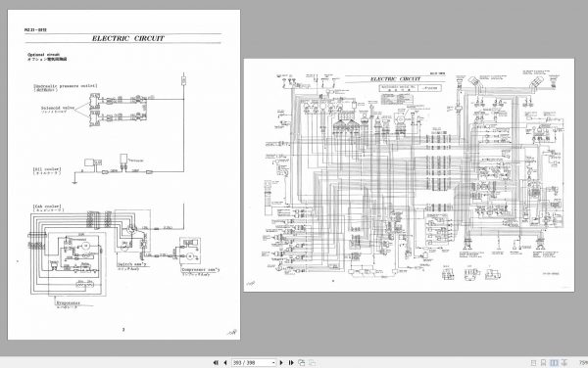Click the left page of Optional circuit diagram
This screenshot has height=368, width=588.
[x=123, y=174]
